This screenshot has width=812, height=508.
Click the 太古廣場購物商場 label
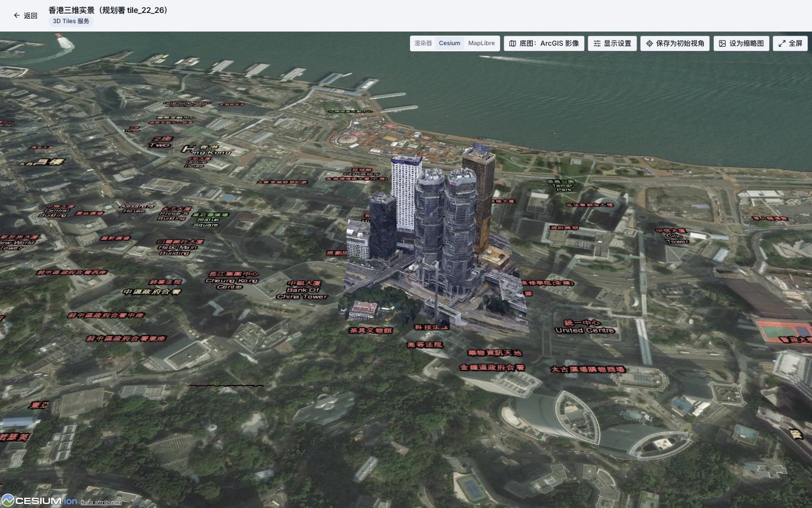coord(588,369)
